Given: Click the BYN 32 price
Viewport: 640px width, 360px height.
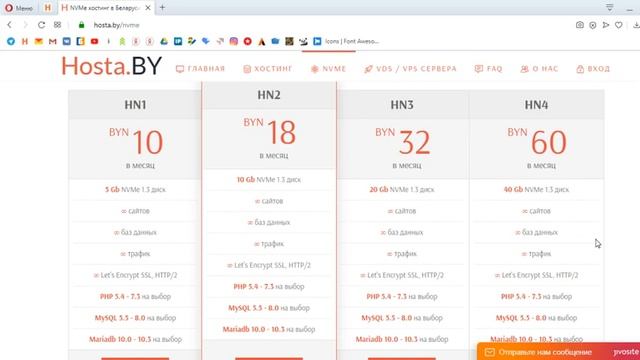Looking at the screenshot, I should click(403, 141).
